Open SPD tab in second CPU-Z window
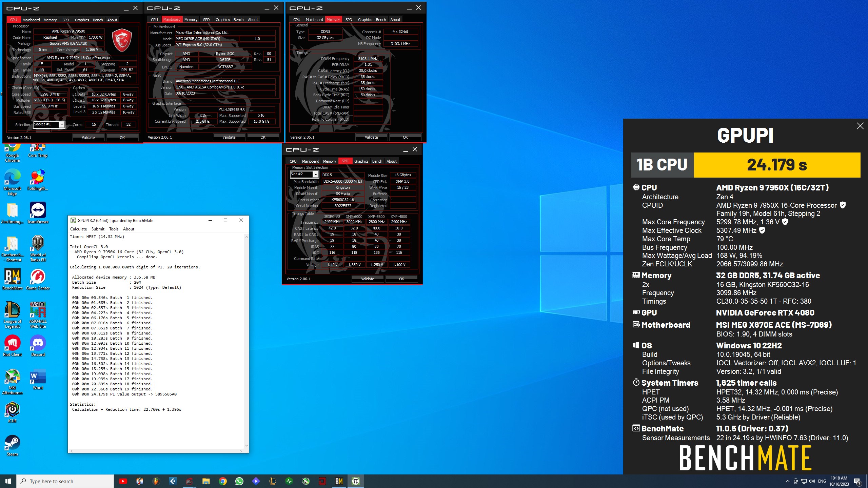This screenshot has width=868, height=488. (206, 20)
